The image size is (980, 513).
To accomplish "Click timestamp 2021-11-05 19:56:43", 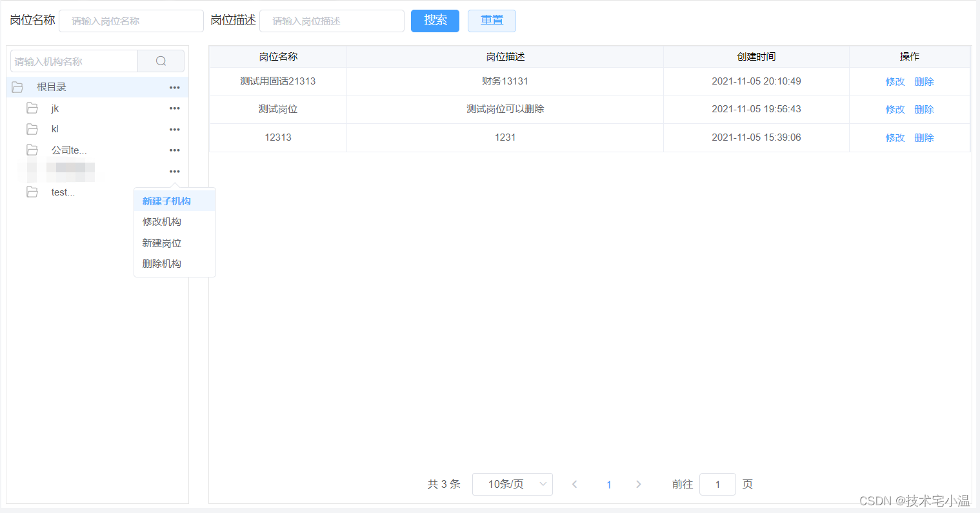I will pyautogui.click(x=756, y=109).
